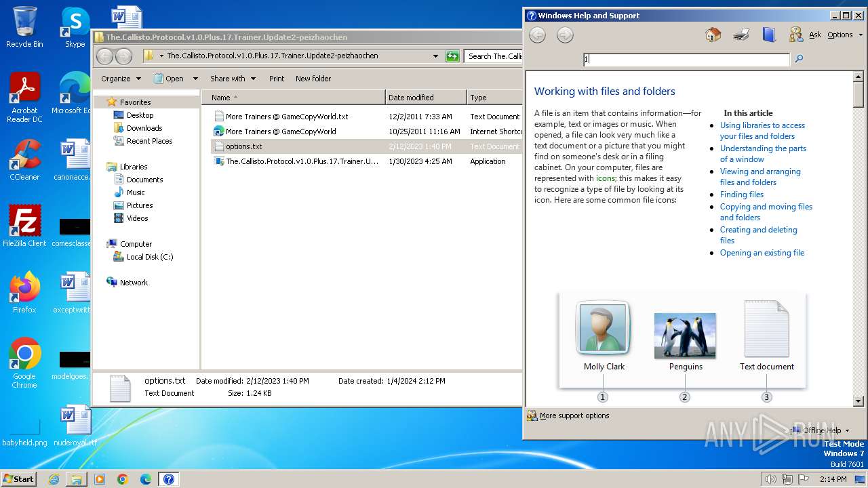This screenshot has width=868, height=488.
Task: Click the Help search magnifier icon
Action: [x=799, y=59]
